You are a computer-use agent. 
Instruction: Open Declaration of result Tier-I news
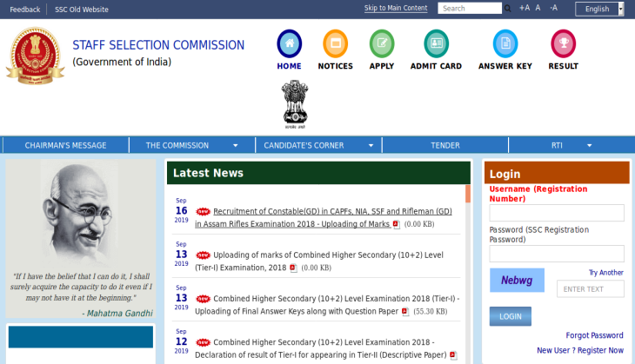(321, 348)
